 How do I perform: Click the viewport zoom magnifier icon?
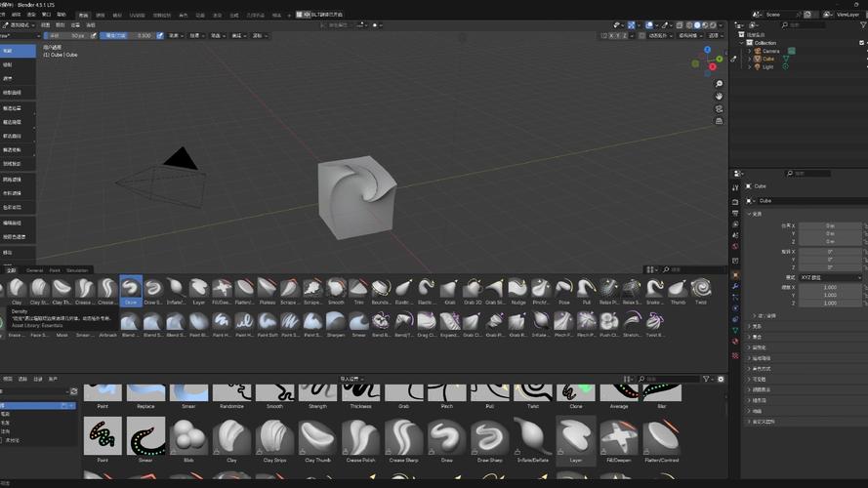[x=719, y=84]
